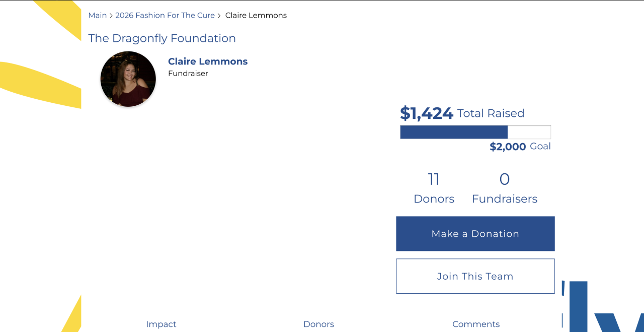Click the 11 Donors statistic
644x332 pixels.
pyautogui.click(x=434, y=188)
